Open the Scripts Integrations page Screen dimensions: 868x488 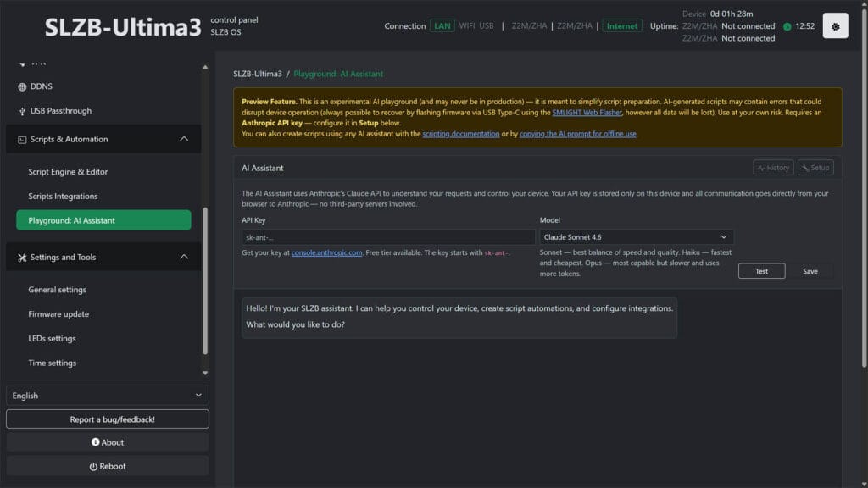pyautogui.click(x=64, y=196)
